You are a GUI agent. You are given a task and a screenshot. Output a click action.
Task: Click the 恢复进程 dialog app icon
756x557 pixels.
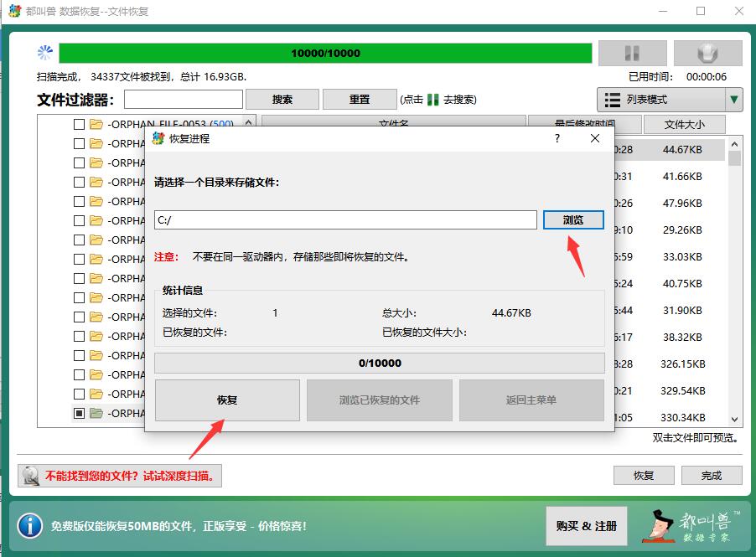coord(158,138)
